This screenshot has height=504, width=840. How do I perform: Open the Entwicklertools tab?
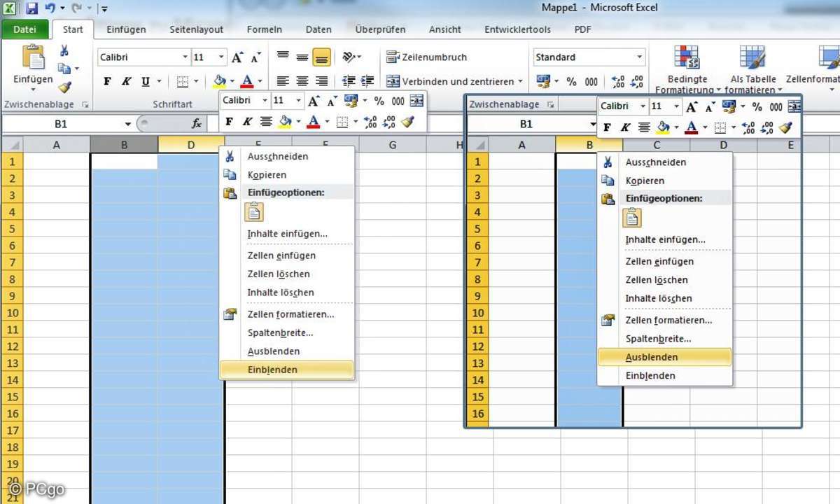pyautogui.click(x=517, y=29)
